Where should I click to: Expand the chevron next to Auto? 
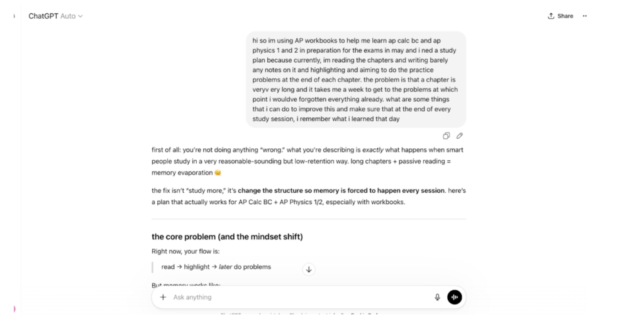(80, 16)
